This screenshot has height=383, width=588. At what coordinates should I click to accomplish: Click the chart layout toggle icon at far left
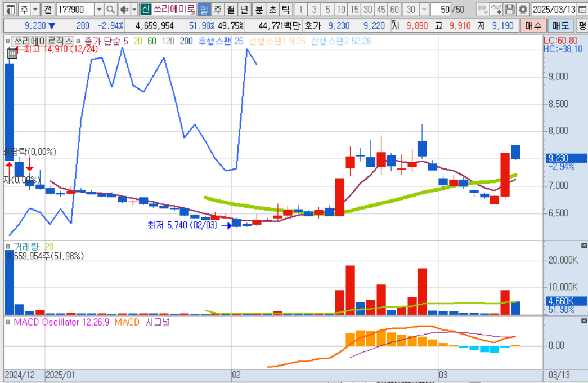click(x=11, y=10)
